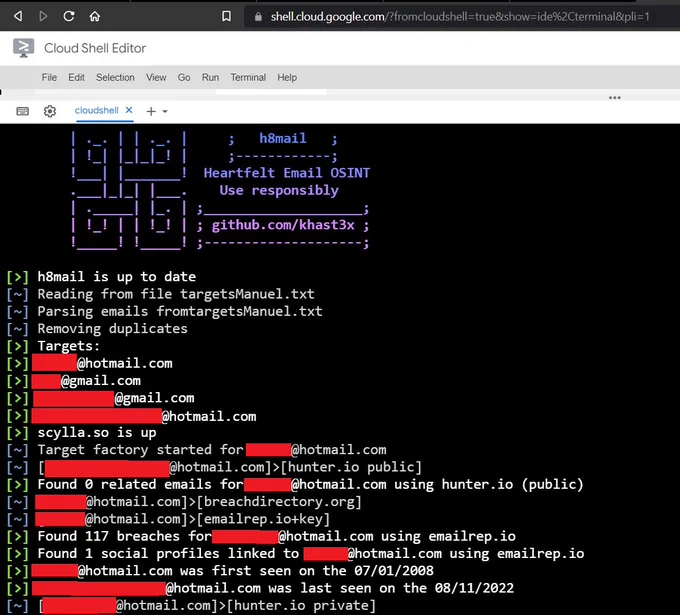The height and width of the screenshot is (615, 680).
Task: Click Cloud Shell Editor title text
Action: pyautogui.click(x=95, y=48)
